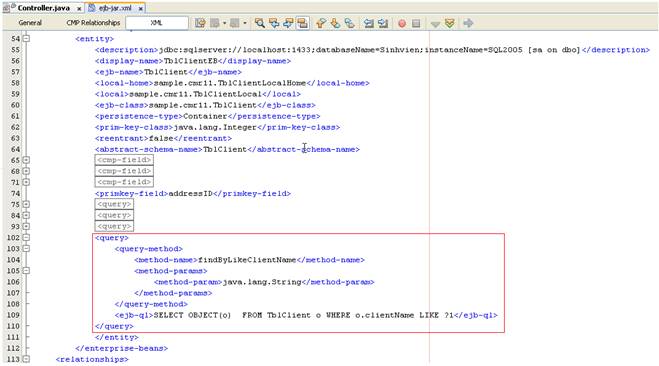Jump to the previous bookmark icon
The height and width of the screenshot is (366, 659).
[x=321, y=23]
